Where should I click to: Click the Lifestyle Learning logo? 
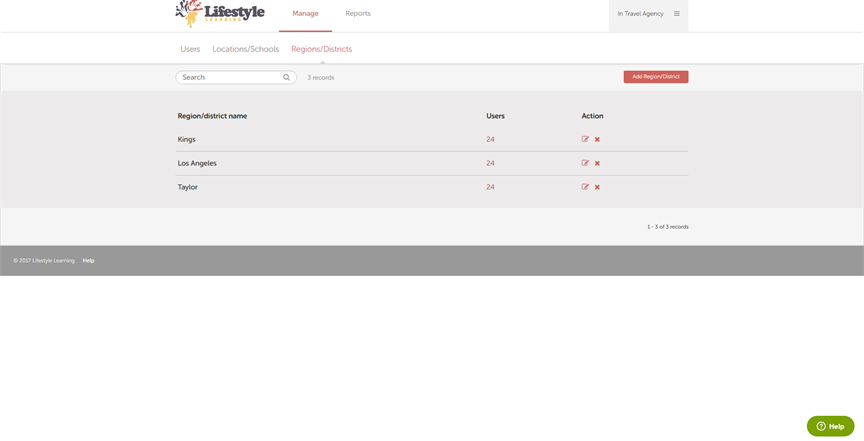(x=220, y=13)
